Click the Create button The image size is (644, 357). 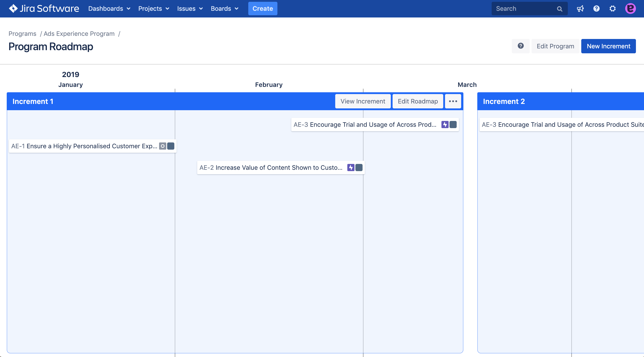pos(262,9)
